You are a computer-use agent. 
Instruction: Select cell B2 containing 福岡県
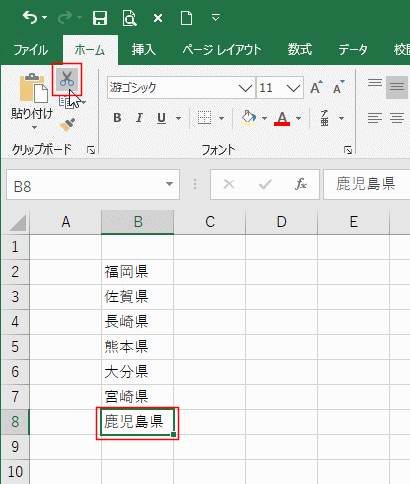coord(137,272)
